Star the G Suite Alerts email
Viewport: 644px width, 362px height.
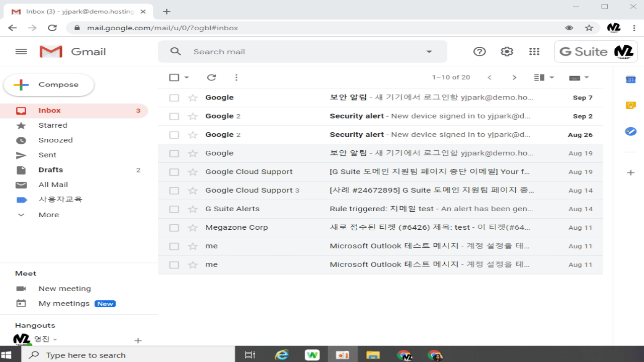coord(192,209)
